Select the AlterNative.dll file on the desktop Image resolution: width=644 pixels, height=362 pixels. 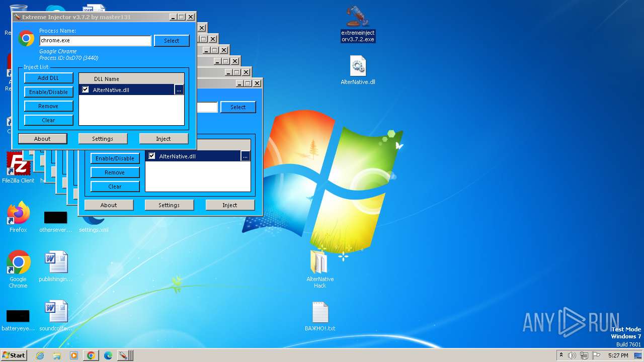coord(358,70)
